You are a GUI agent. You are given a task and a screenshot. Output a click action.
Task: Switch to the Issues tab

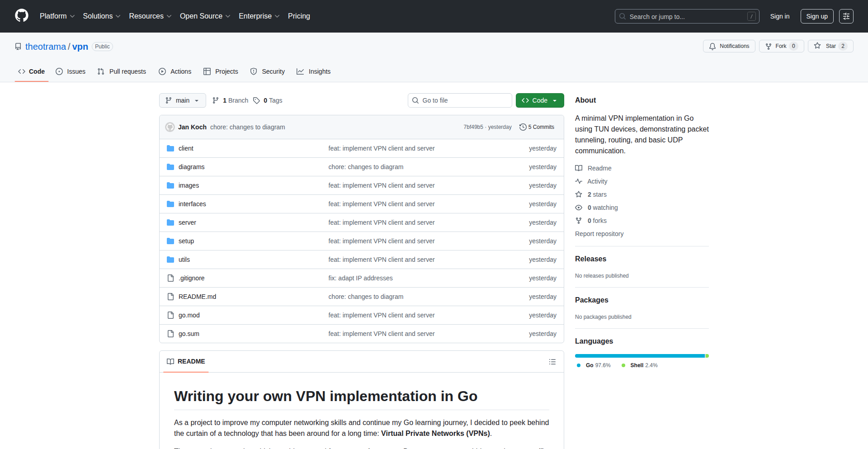point(71,71)
